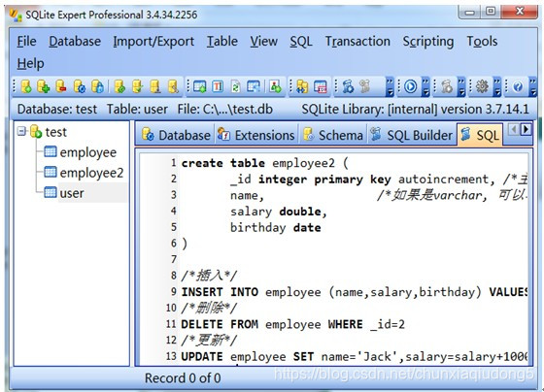Viewport: 544px width, 392px height.
Task: Open the overflow dropdown next to help icon
Action: (x=533, y=86)
